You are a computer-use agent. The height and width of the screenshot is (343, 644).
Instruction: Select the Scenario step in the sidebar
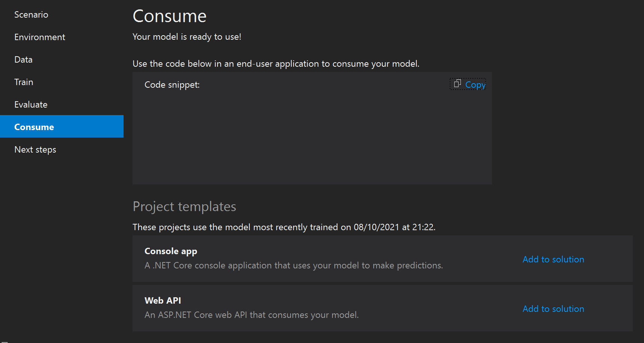(31, 14)
